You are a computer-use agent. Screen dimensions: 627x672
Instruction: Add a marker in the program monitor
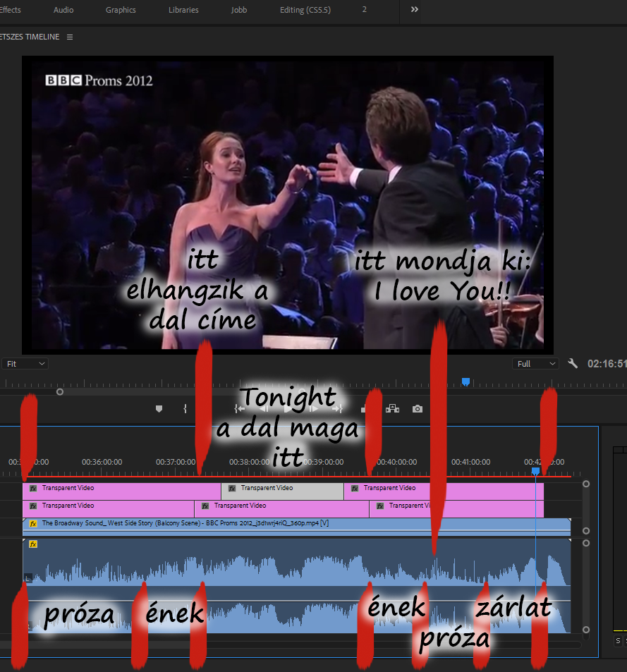(x=159, y=409)
